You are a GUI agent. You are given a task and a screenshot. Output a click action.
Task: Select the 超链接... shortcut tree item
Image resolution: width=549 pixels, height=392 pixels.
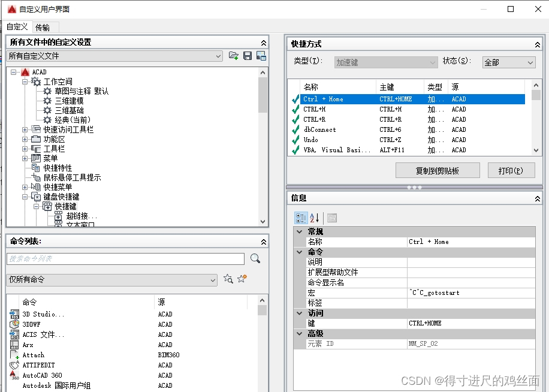click(x=82, y=216)
